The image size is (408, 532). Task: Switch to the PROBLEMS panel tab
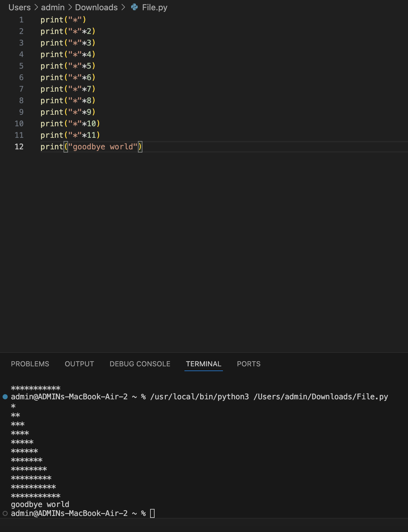[30, 364]
